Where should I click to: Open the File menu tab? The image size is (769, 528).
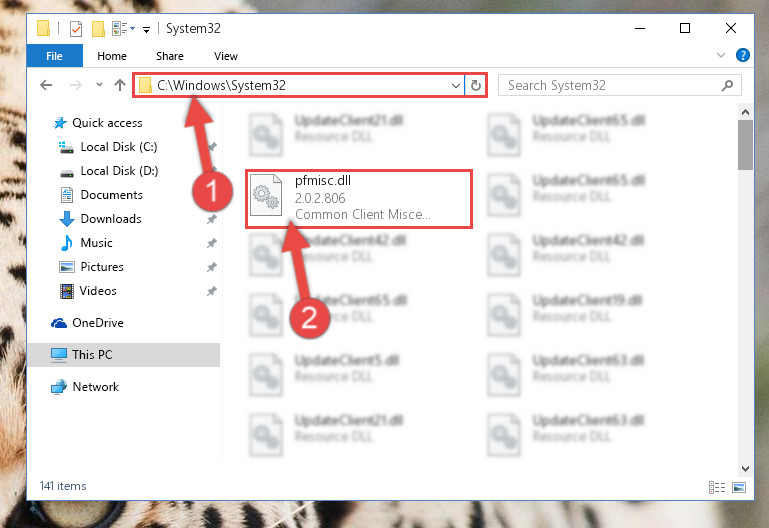coord(54,56)
